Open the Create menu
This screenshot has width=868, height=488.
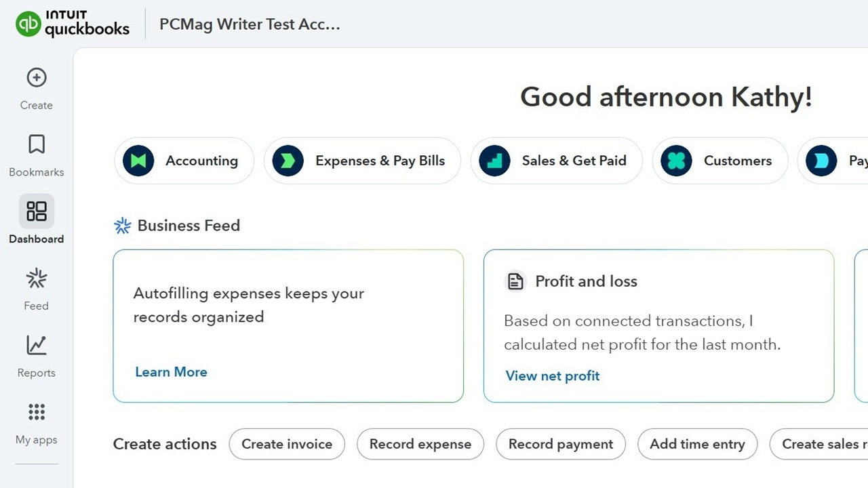[x=36, y=88]
